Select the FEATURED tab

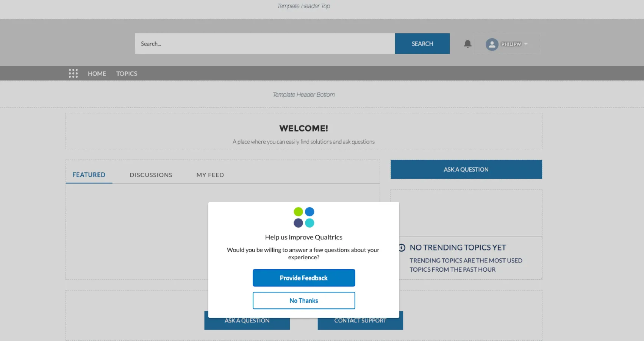(x=89, y=175)
